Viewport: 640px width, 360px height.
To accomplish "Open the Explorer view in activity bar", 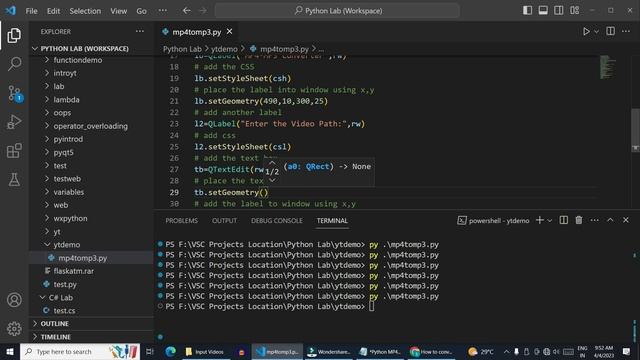I will (14, 36).
